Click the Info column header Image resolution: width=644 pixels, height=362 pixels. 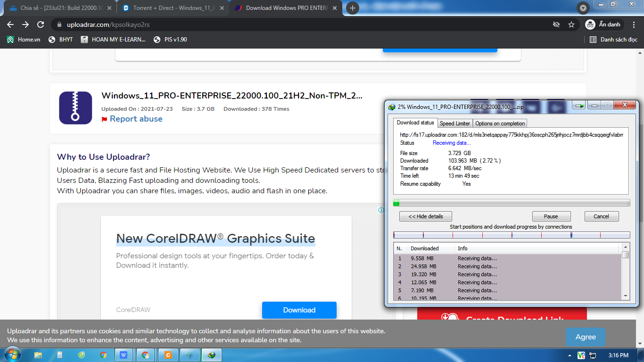(x=537, y=248)
